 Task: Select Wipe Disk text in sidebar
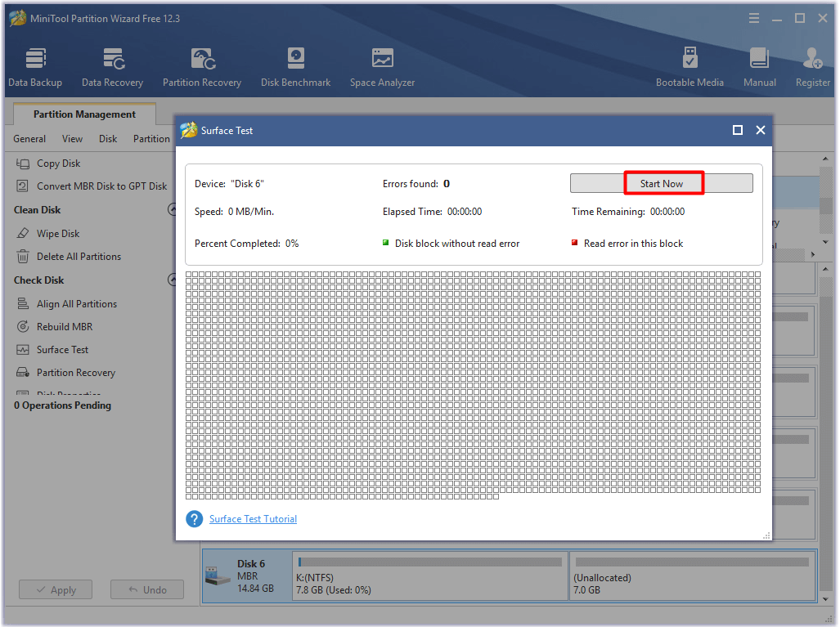pos(58,234)
